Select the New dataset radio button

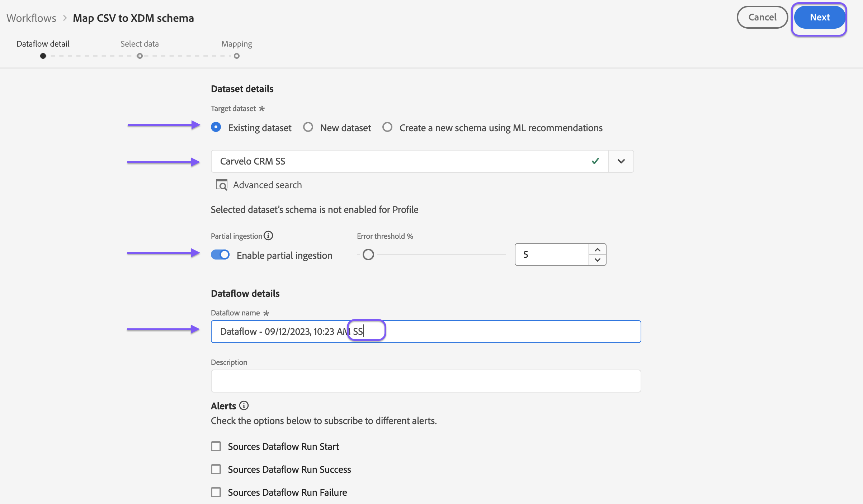pyautogui.click(x=308, y=127)
